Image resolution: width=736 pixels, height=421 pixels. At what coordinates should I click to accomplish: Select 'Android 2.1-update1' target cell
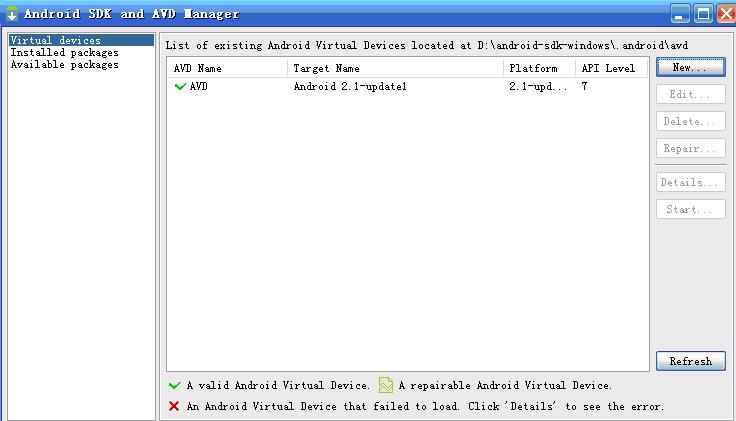350,86
